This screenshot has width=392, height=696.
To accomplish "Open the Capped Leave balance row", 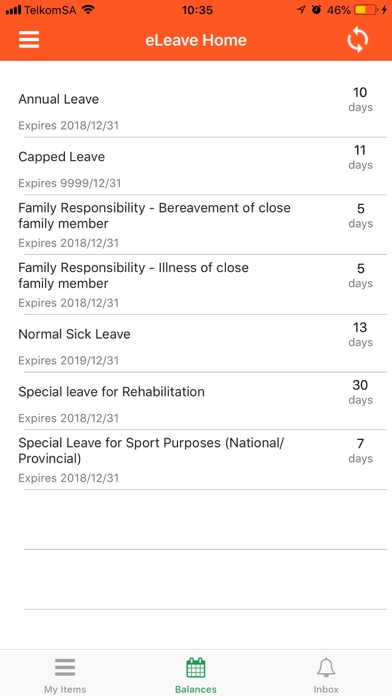I will point(196,166).
